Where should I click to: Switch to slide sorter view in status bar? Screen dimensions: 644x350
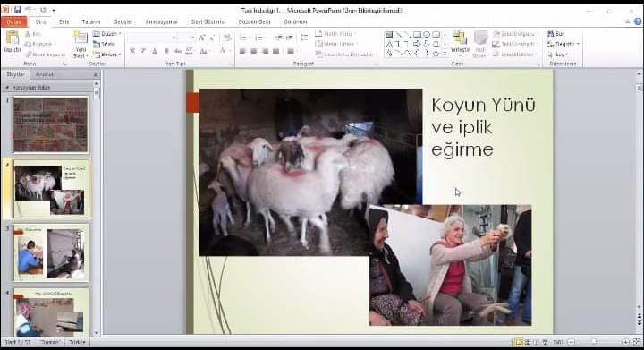pyautogui.click(x=528, y=342)
